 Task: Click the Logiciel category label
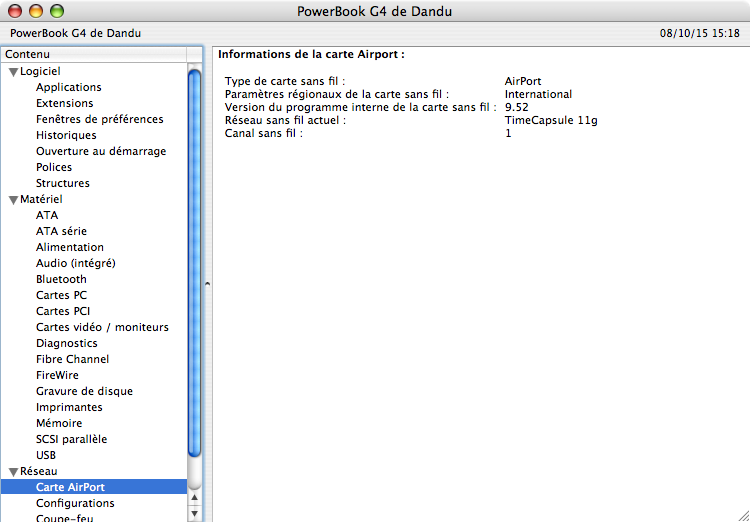click(40, 71)
